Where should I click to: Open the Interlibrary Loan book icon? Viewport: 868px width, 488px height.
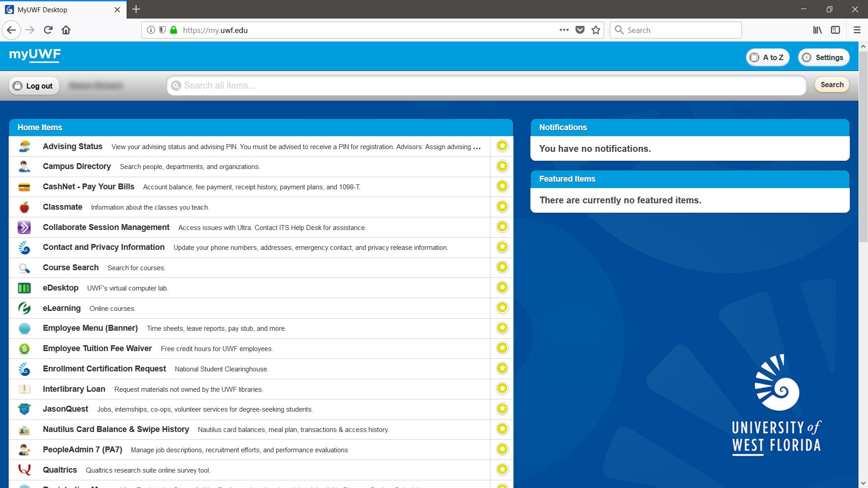click(x=24, y=389)
